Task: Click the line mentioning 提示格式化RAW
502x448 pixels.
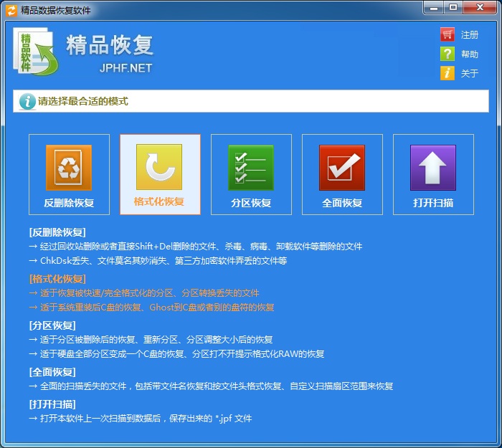Action: [176, 354]
